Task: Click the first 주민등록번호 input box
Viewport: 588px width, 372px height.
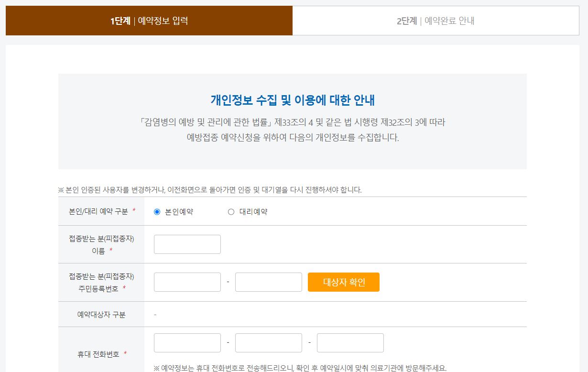Action: 187,282
